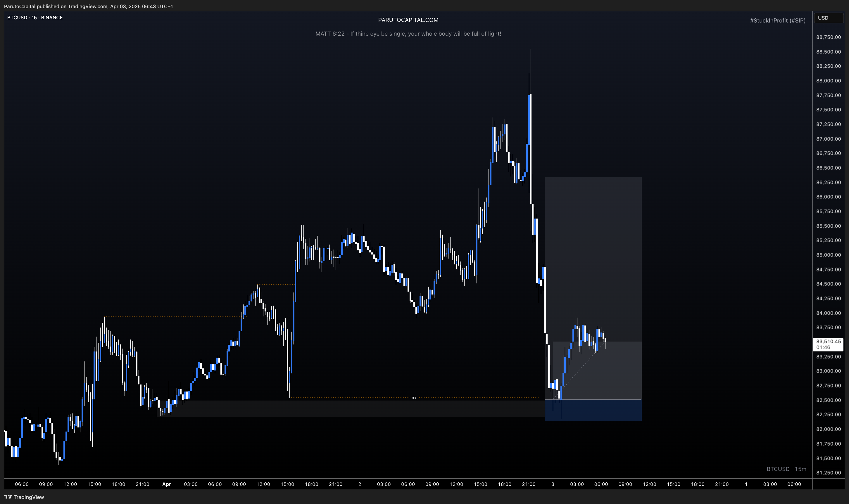Viewport: 849px width, 504px height.
Task: Click the 81,250.00 price axis label
Action: click(828, 472)
